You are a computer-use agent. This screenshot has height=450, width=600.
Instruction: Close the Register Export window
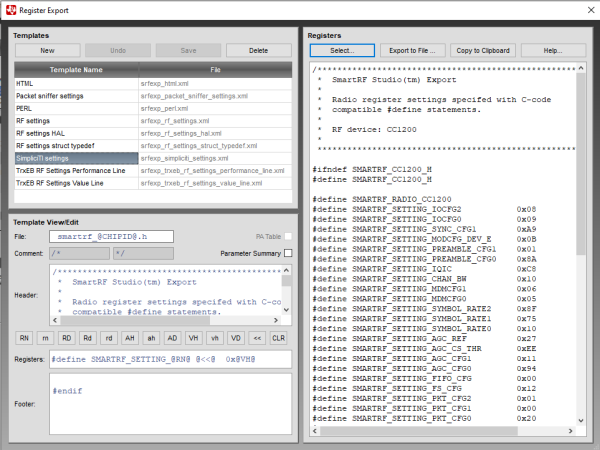591,10
